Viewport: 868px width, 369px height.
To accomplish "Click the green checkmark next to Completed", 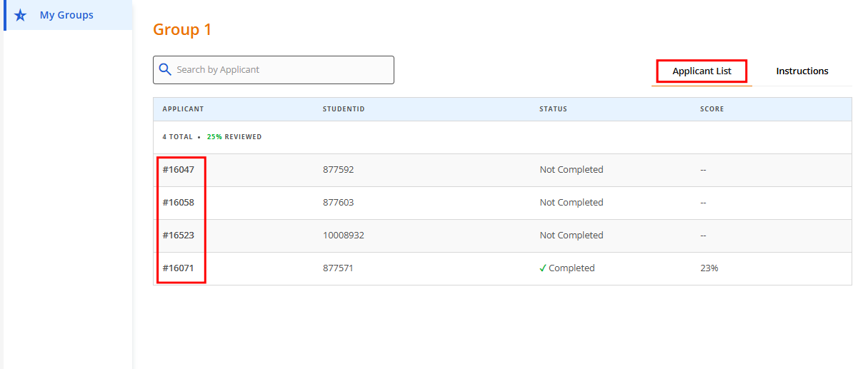I will pyautogui.click(x=543, y=268).
